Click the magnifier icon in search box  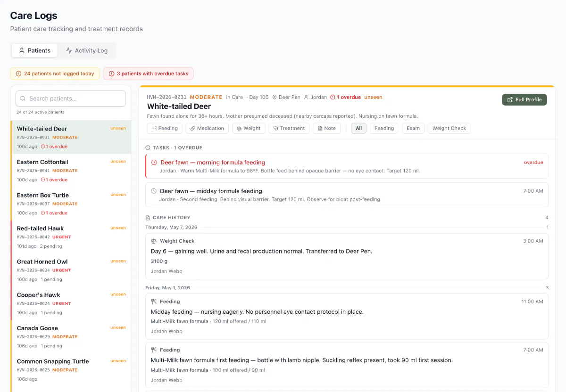pyautogui.click(x=23, y=98)
